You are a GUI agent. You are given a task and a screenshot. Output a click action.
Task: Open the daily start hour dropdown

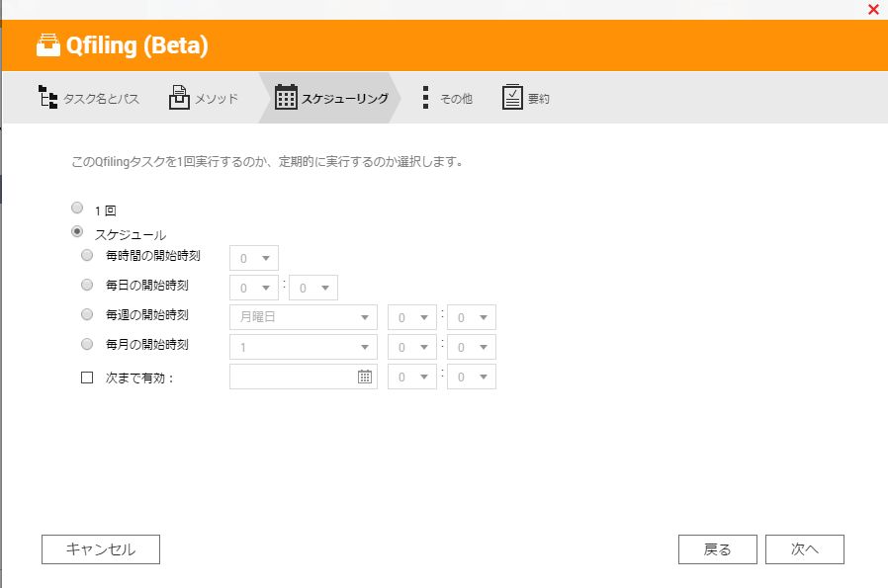(x=254, y=288)
